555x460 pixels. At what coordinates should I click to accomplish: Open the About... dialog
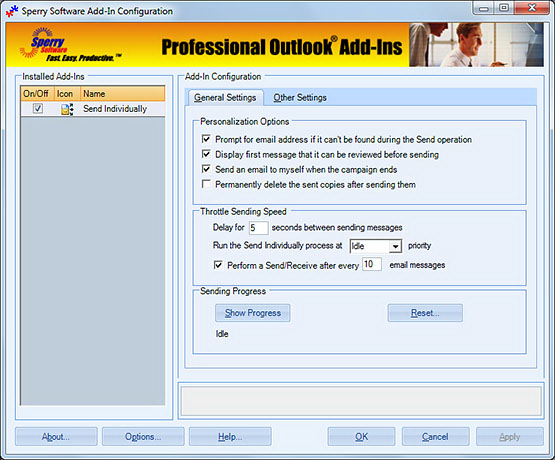click(x=56, y=437)
